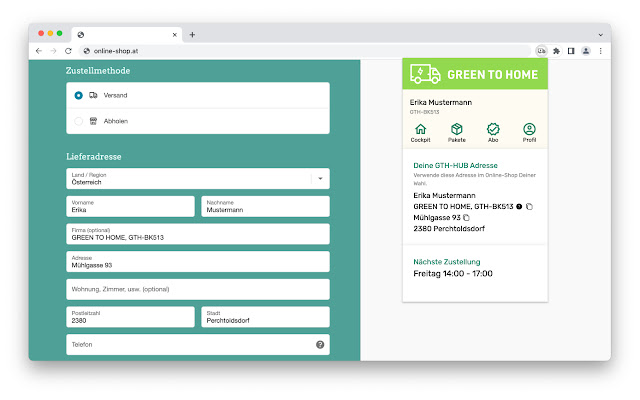640x400 pixels.
Task: Select the Versand radio button
Action: [78, 95]
